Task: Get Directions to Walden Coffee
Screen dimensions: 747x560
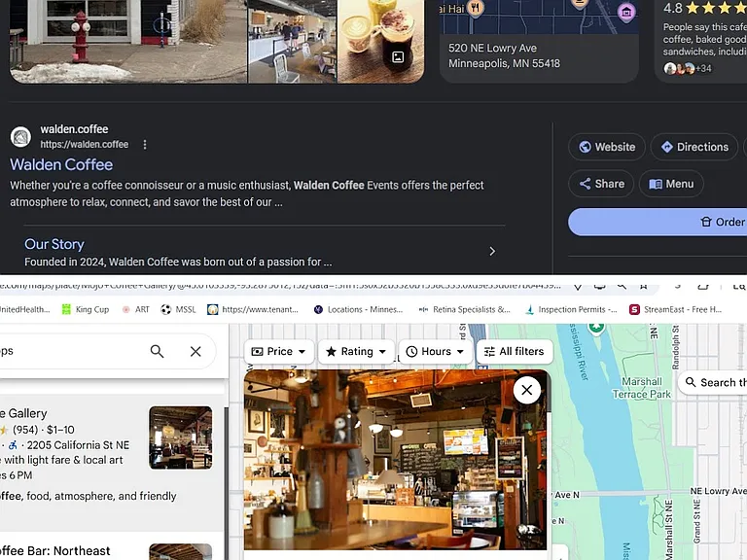Action: point(694,147)
